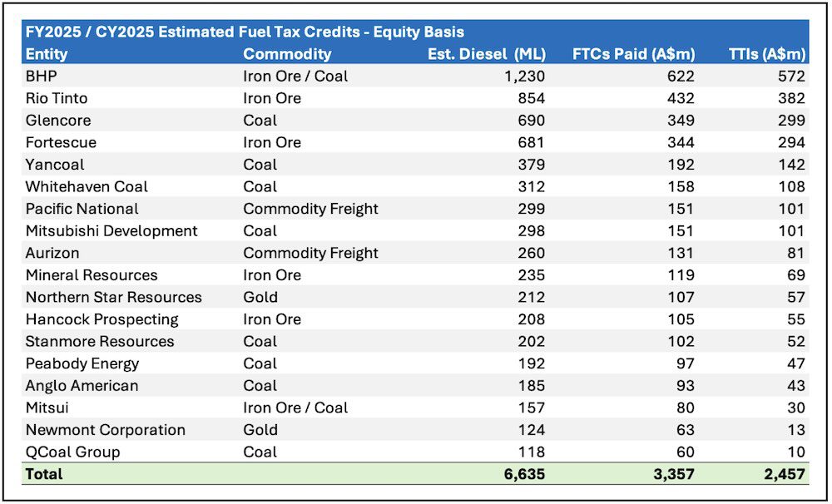Select the 'QCoal Group' entity cell
The image size is (832, 504).
coord(72,452)
